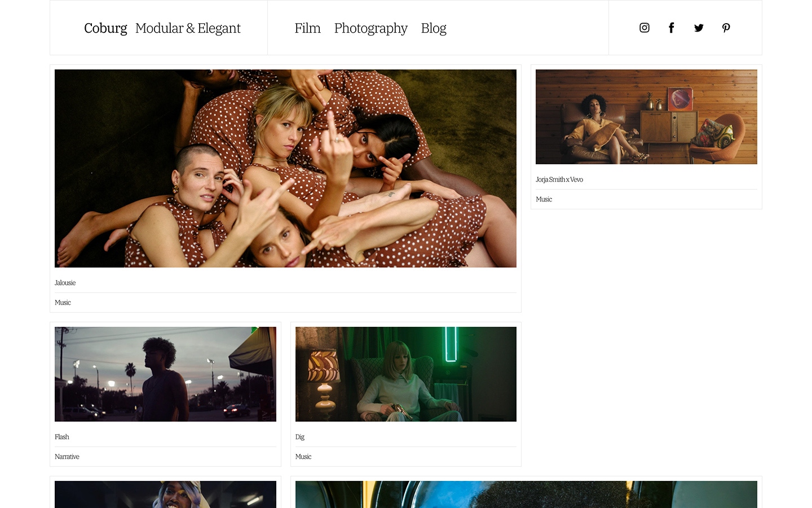Click the Modular & Elegant tagline
This screenshot has height=508, width=812.
tap(188, 28)
